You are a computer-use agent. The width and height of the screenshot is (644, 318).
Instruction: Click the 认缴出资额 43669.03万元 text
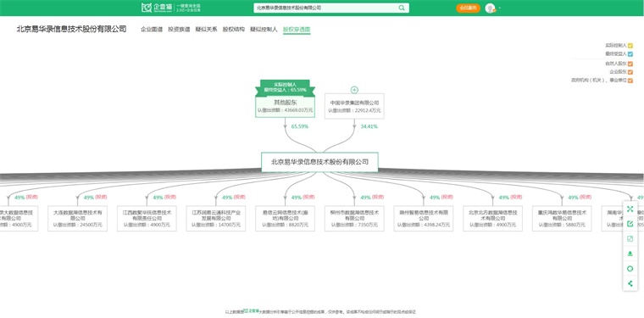(x=285, y=110)
